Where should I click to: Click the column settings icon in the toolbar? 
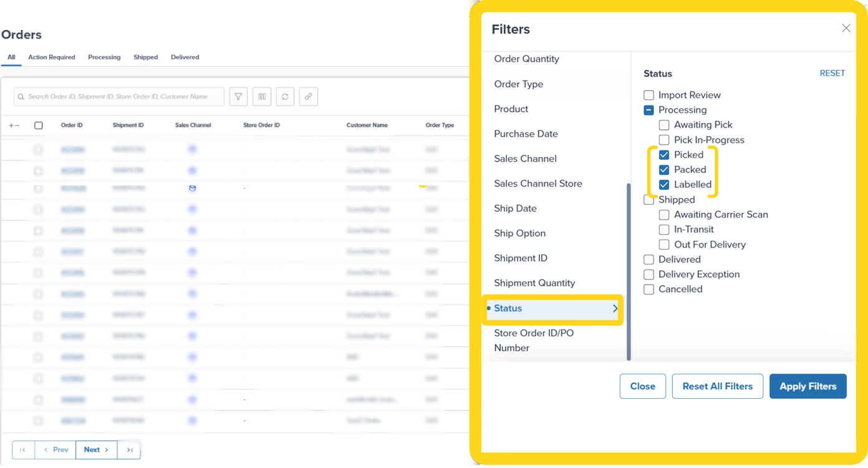point(261,97)
